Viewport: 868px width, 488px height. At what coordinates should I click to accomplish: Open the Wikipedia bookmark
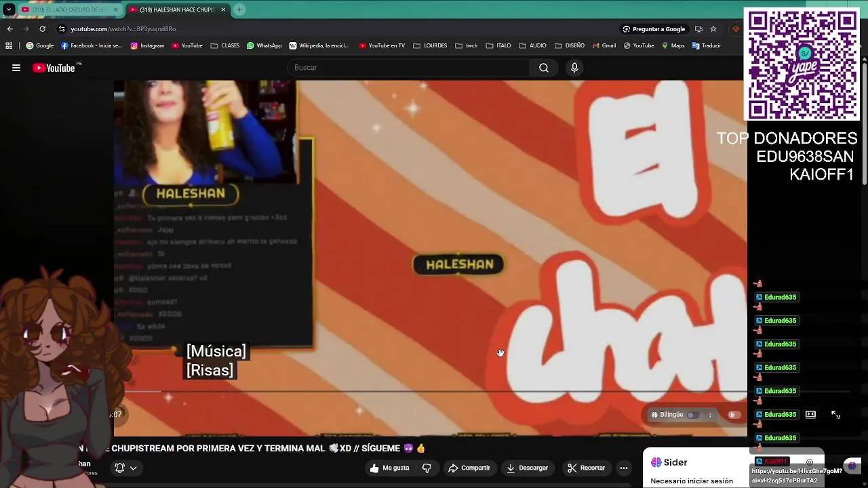click(319, 45)
